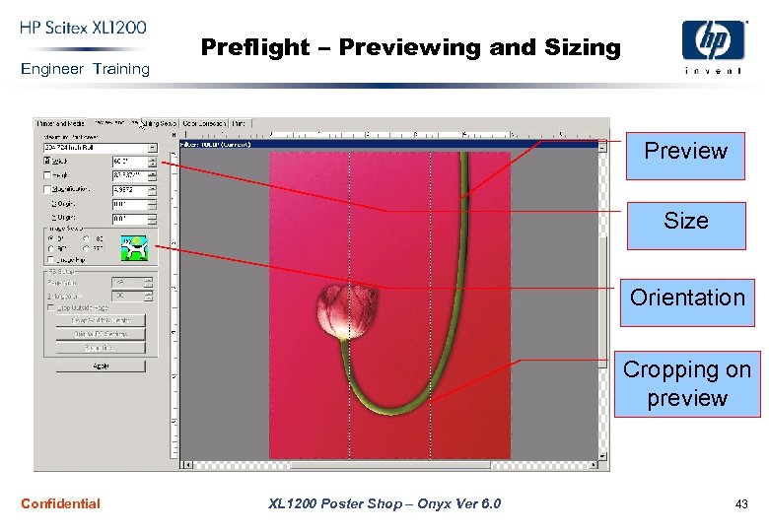Select the 90° rotation radio button
Screen dimensions: 769x532
coord(50,249)
